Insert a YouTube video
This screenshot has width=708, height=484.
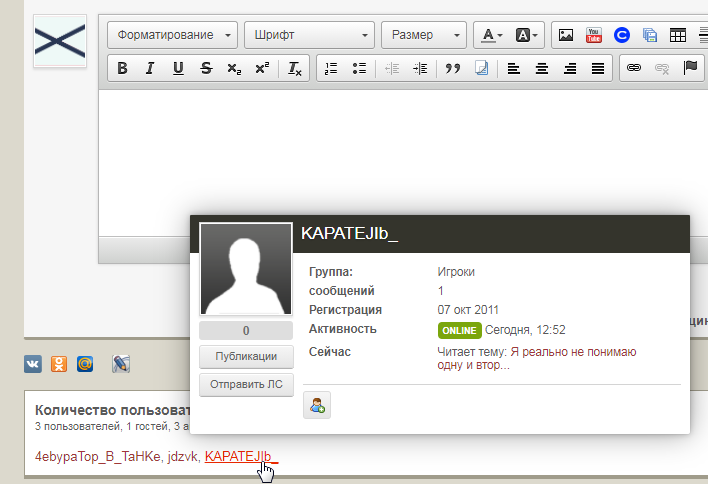pos(594,35)
